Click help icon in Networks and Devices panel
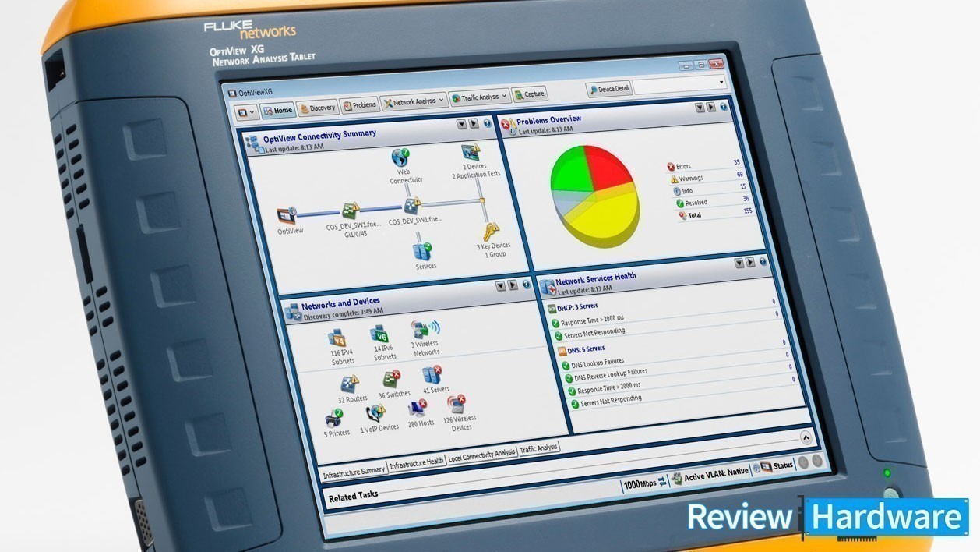Image resolution: width=980 pixels, height=552 pixels. (526, 285)
